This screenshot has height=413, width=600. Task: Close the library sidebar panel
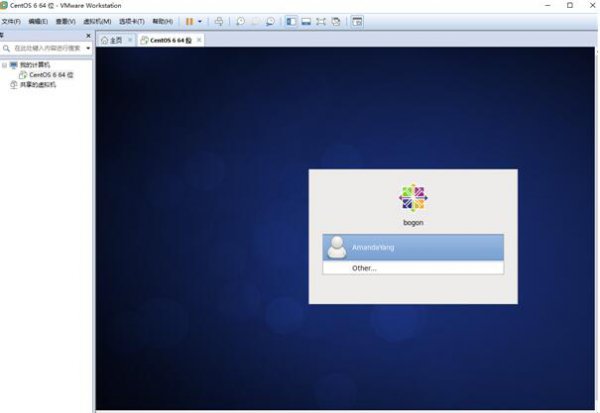[88, 36]
